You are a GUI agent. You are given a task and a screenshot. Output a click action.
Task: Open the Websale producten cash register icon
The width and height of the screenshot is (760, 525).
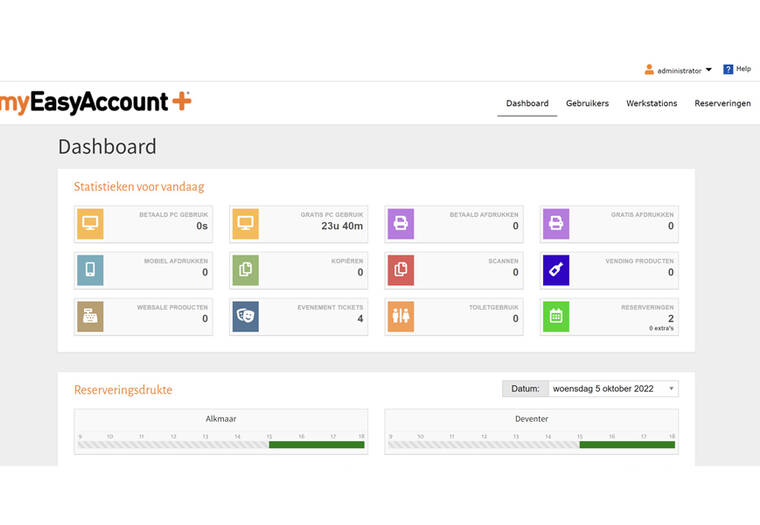point(90,316)
